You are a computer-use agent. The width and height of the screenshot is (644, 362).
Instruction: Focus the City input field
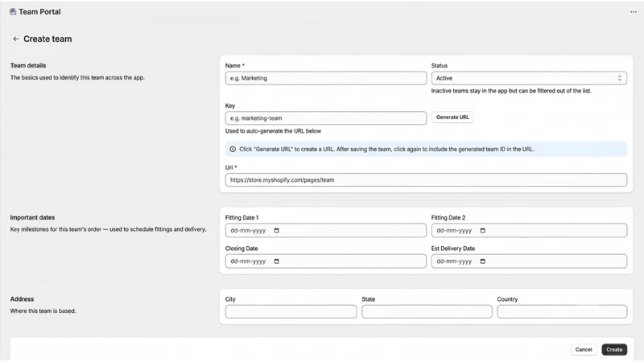click(x=291, y=311)
